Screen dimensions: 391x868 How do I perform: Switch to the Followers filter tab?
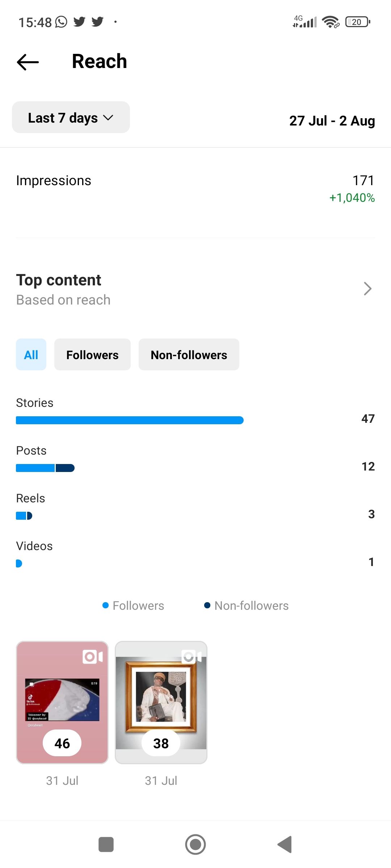(x=92, y=354)
